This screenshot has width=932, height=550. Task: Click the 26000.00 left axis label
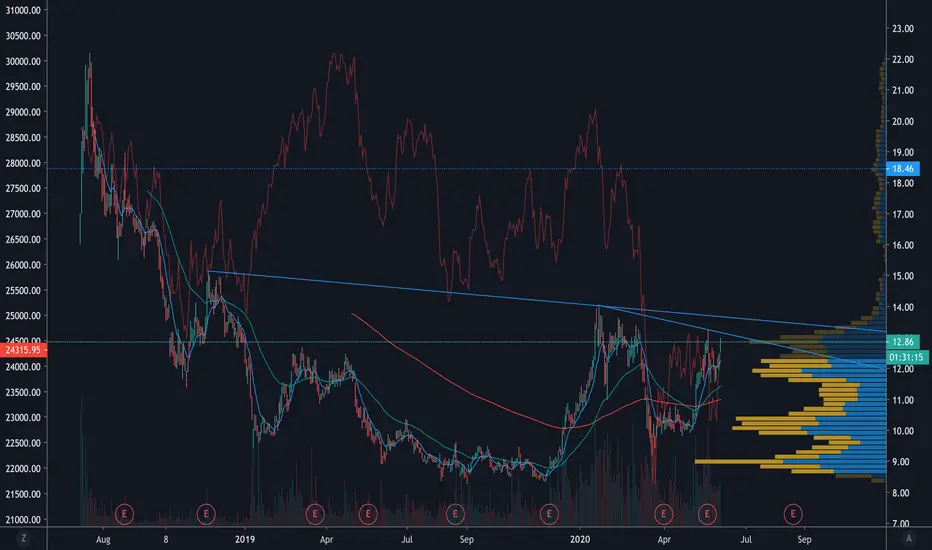[23, 265]
